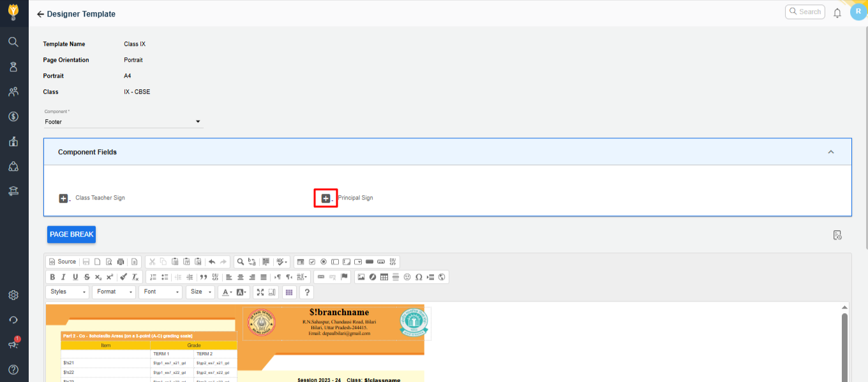Insert a smiley via the editor toolbar

(407, 277)
